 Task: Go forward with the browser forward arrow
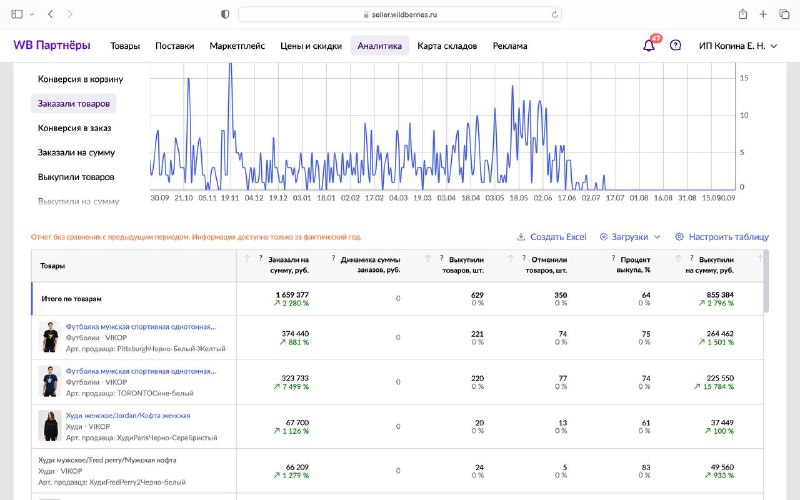point(70,14)
